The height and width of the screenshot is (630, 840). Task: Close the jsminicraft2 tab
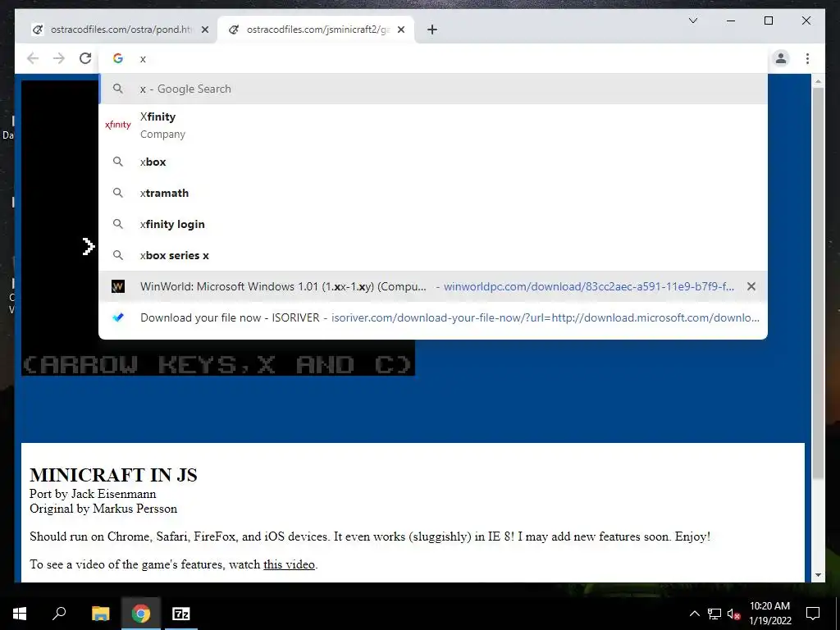click(400, 30)
